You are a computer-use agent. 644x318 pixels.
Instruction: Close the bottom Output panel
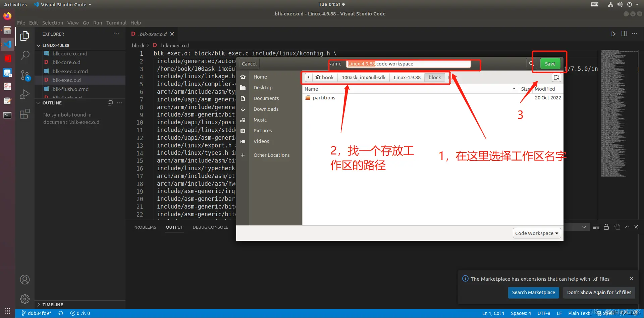(636, 227)
